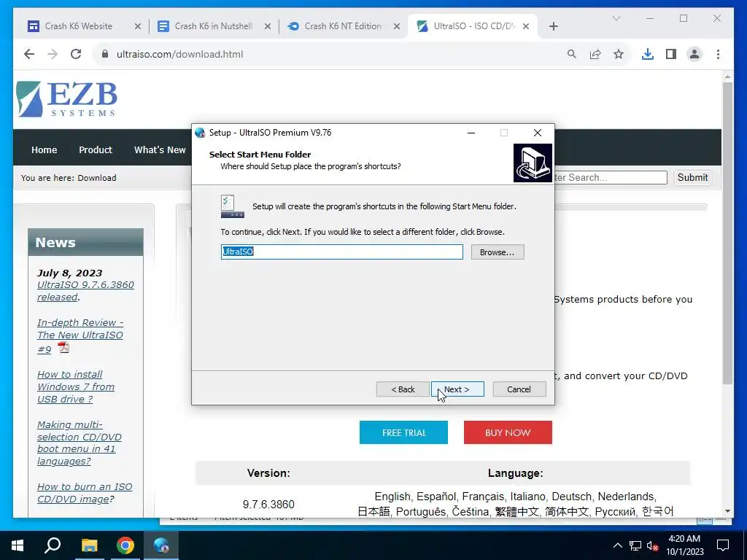The image size is (747, 560).
Task: Select the UltraISO browser tab
Action: point(473,26)
